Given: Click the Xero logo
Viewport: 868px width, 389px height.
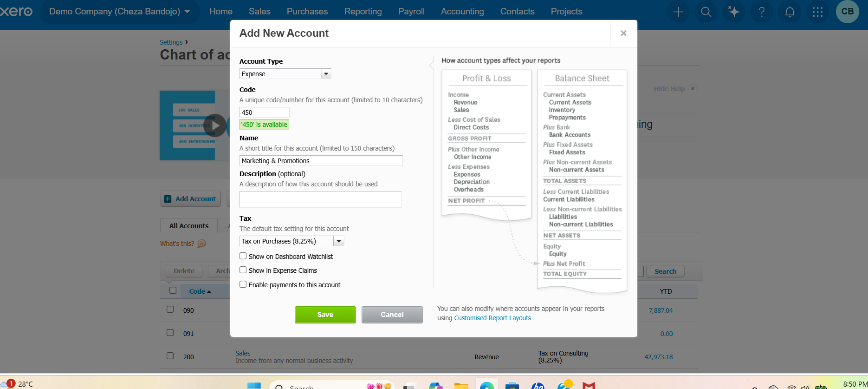Looking at the screenshot, I should pyautogui.click(x=16, y=11).
